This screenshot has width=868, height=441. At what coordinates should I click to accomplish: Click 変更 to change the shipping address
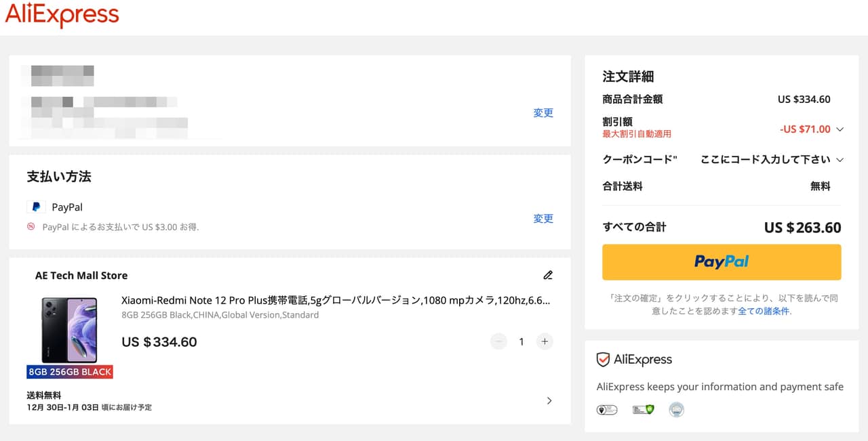click(x=543, y=113)
